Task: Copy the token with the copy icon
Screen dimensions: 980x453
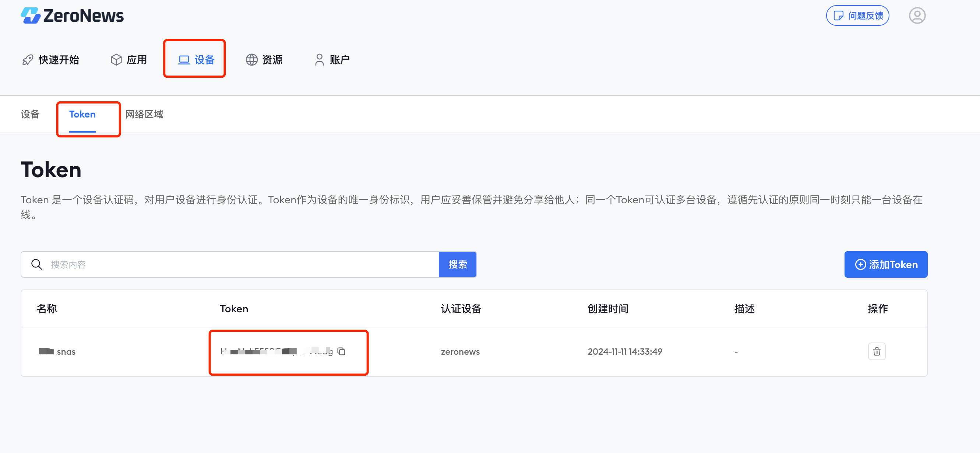Action: click(x=341, y=351)
